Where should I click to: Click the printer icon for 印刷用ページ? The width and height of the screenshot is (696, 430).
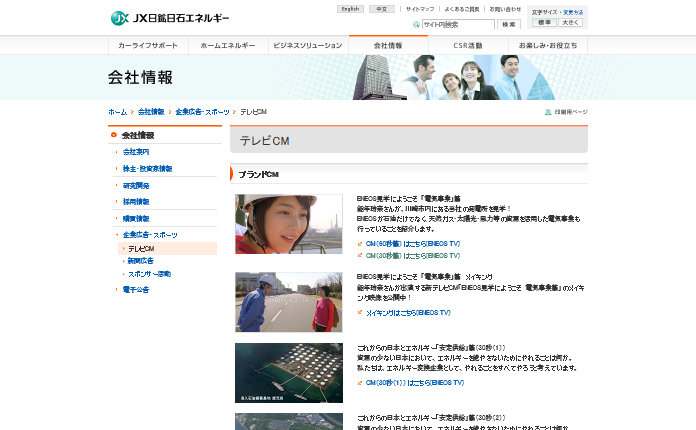(x=548, y=112)
